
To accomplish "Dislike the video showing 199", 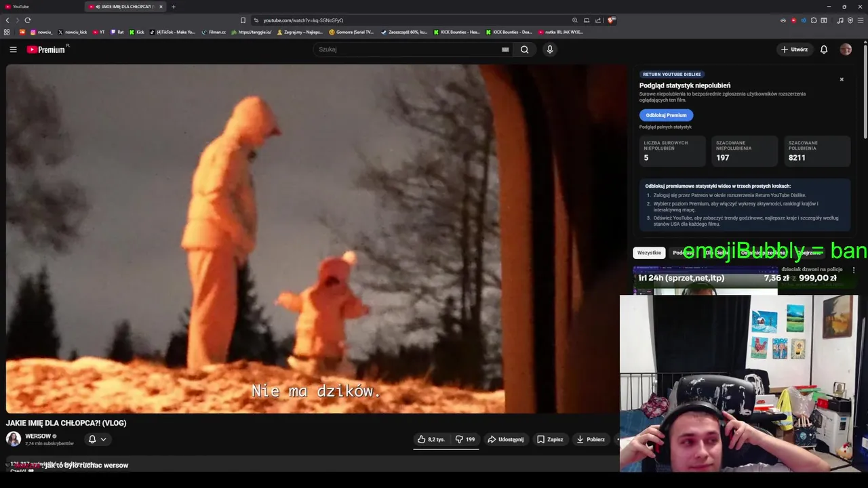I will [x=465, y=439].
